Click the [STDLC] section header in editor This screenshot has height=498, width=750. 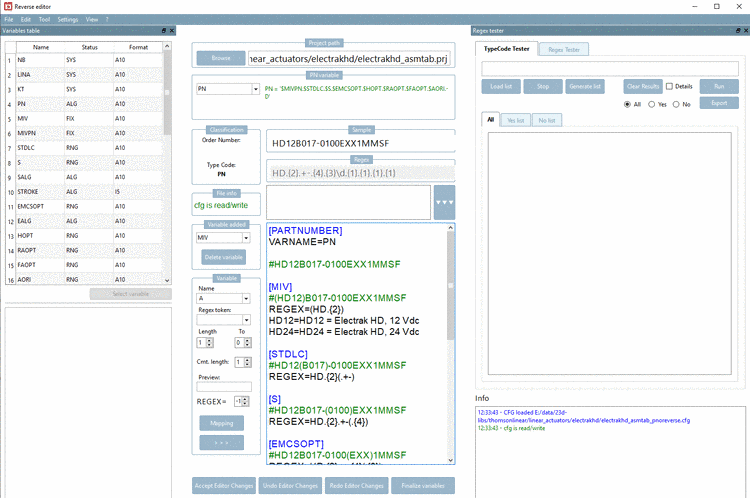[x=288, y=354]
